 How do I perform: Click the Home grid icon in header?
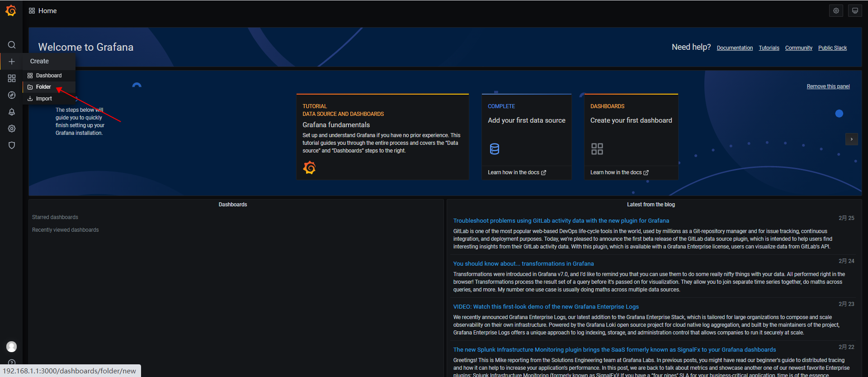[x=32, y=11]
